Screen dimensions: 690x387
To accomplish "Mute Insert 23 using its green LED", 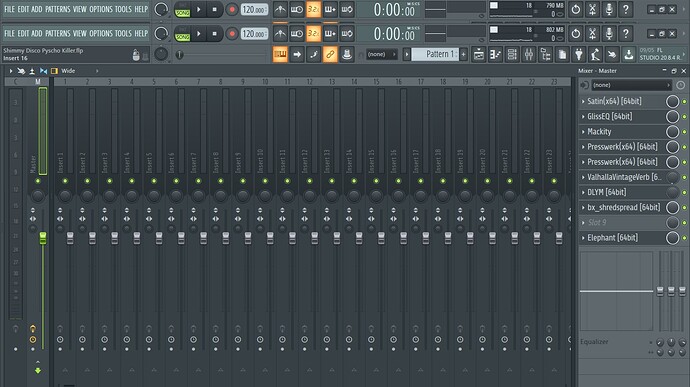I will click(554, 181).
